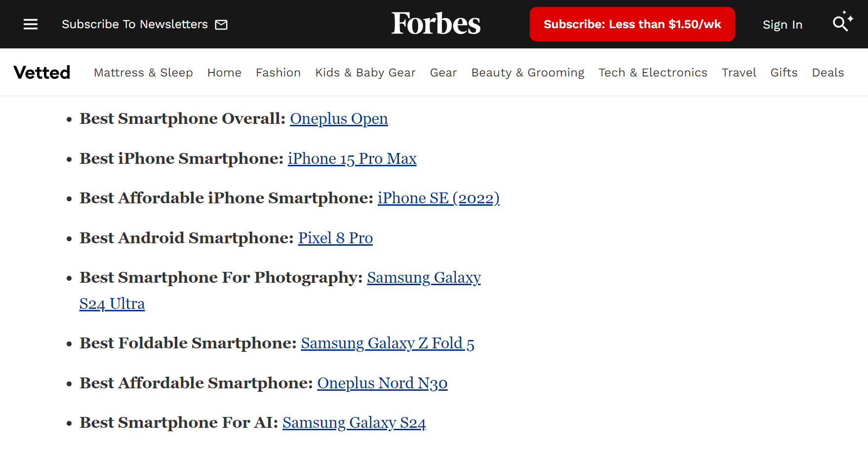Open the Pixel 8 Pro link
The width and height of the screenshot is (868, 450).
click(x=335, y=238)
